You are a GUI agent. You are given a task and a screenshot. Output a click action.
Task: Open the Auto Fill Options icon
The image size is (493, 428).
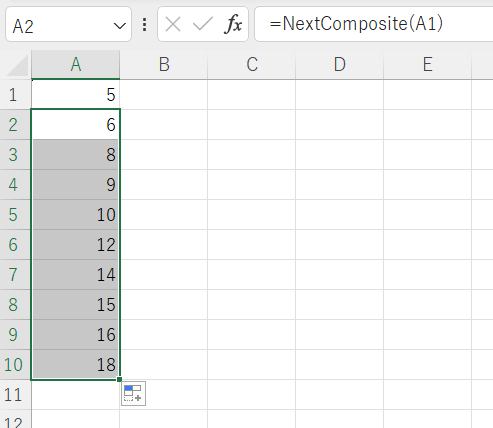pos(133,394)
